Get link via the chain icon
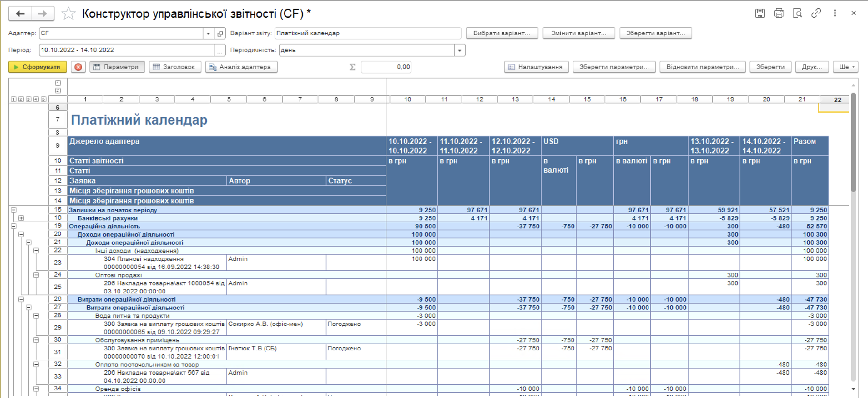Viewport: 868px width, 398px height. point(816,13)
